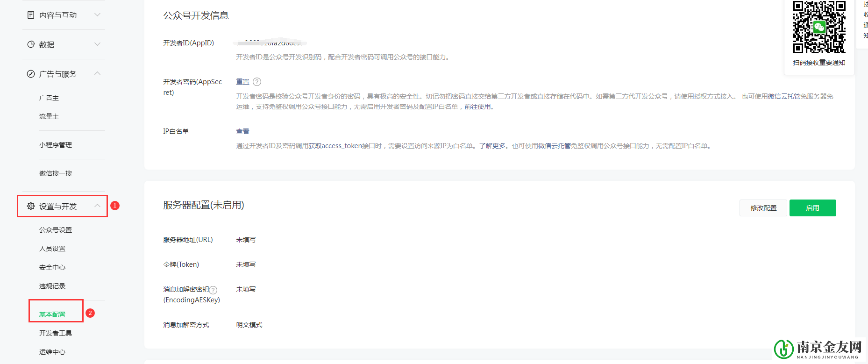Viewport: 868px width, 364px height.
Task: Click the 设置与开发 gear icon
Action: [x=31, y=206]
